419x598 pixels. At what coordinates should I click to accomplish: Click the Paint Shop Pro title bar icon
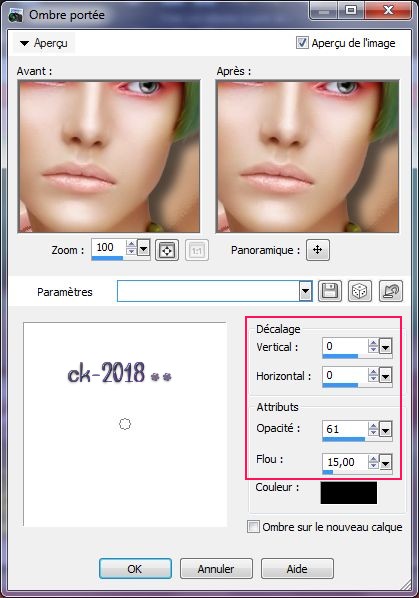[x=16, y=15]
